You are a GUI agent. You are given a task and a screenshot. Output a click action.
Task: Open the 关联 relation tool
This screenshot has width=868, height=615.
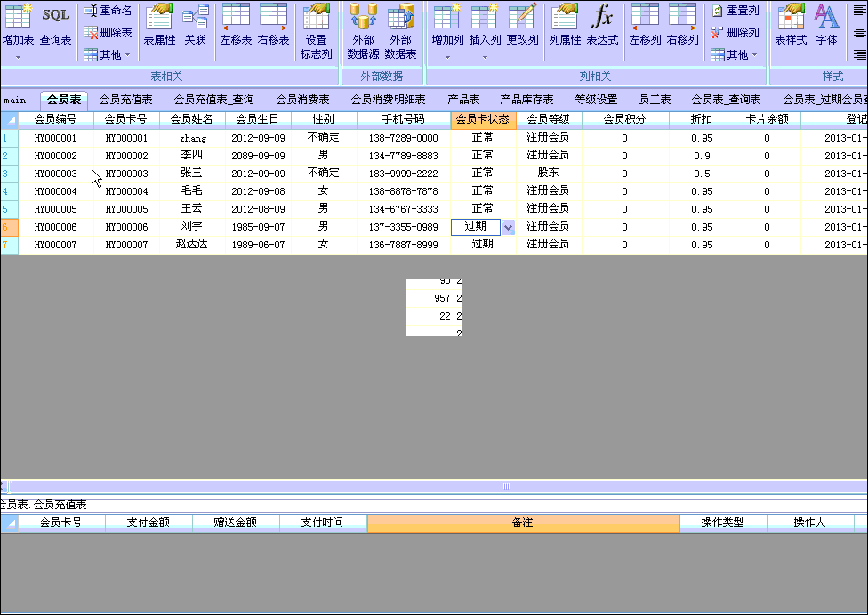point(196,25)
